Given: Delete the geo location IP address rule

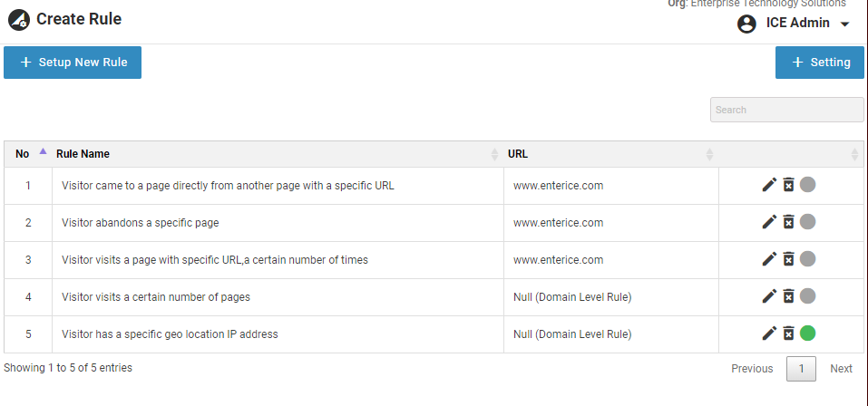Looking at the screenshot, I should 789,333.
